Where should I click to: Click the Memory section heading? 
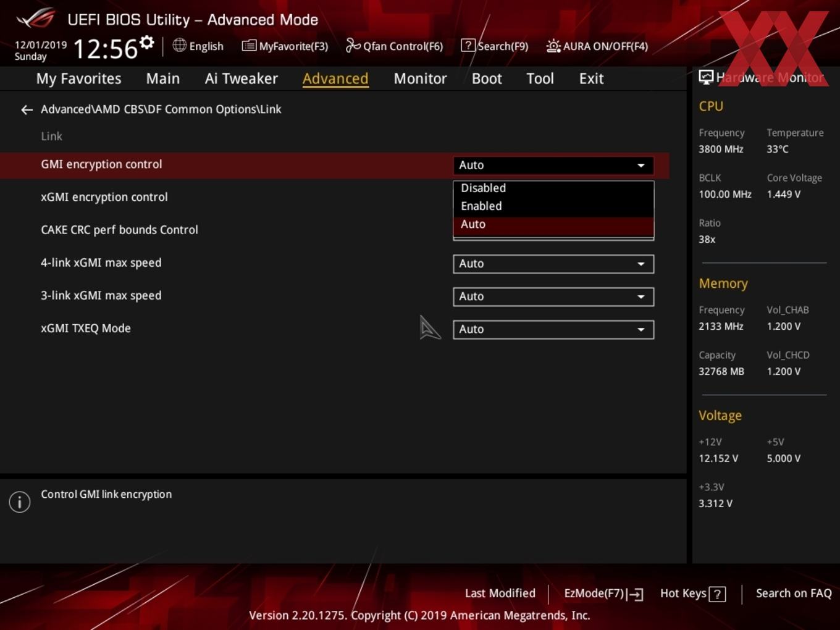[723, 283]
